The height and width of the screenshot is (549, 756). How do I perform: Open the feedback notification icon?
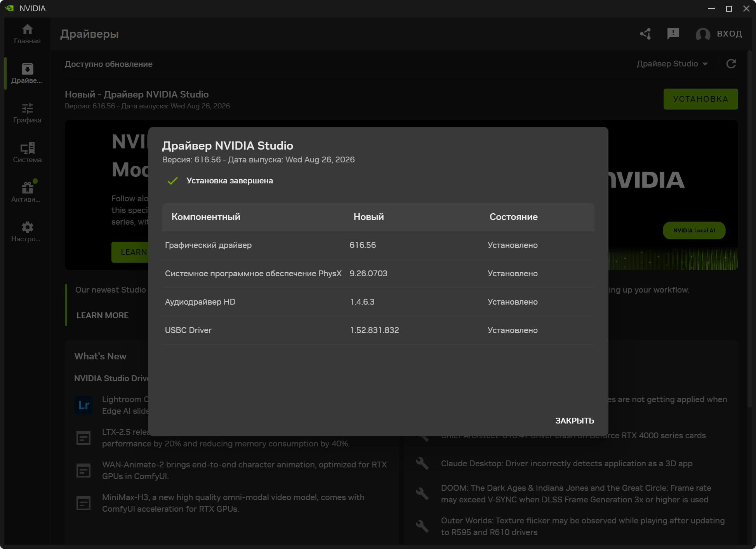(x=673, y=34)
